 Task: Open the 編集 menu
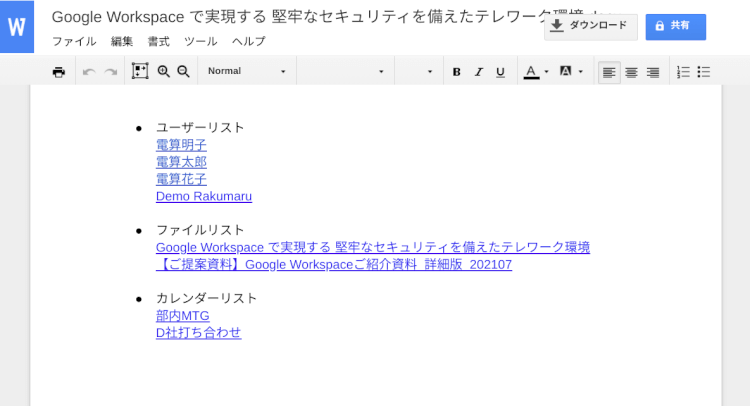tap(122, 42)
